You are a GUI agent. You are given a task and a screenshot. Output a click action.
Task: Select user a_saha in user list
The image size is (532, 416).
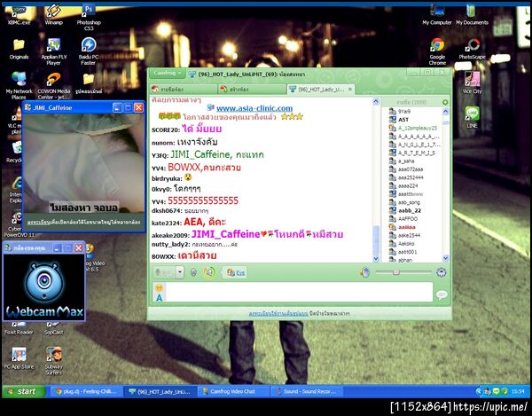[x=406, y=161]
